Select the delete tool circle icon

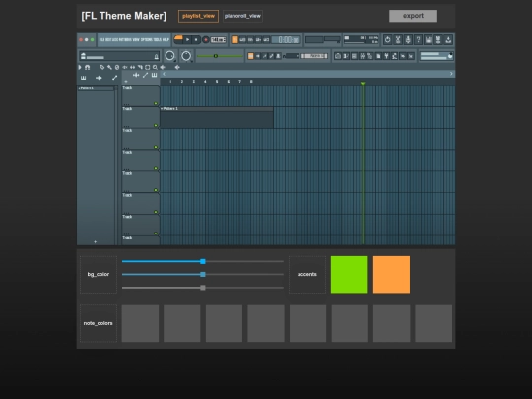coord(117,68)
